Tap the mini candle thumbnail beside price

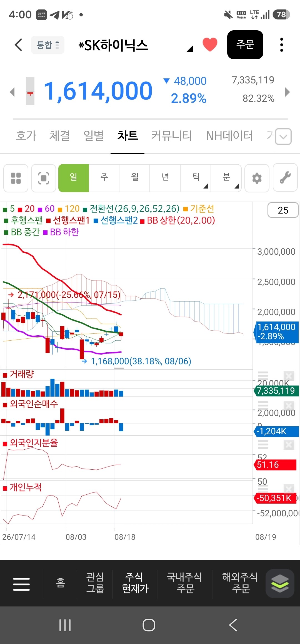coord(30,91)
